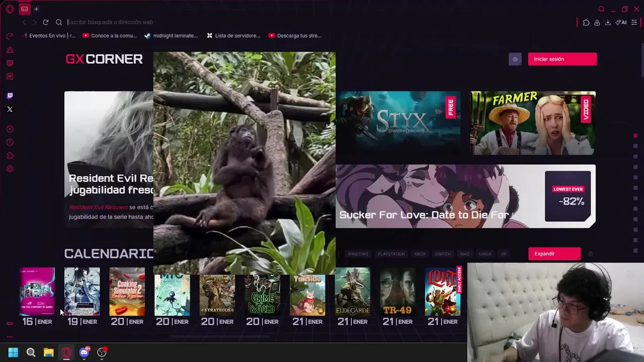This screenshot has height=362, width=644.
Task: Click the address bar search field
Action: tap(319, 22)
